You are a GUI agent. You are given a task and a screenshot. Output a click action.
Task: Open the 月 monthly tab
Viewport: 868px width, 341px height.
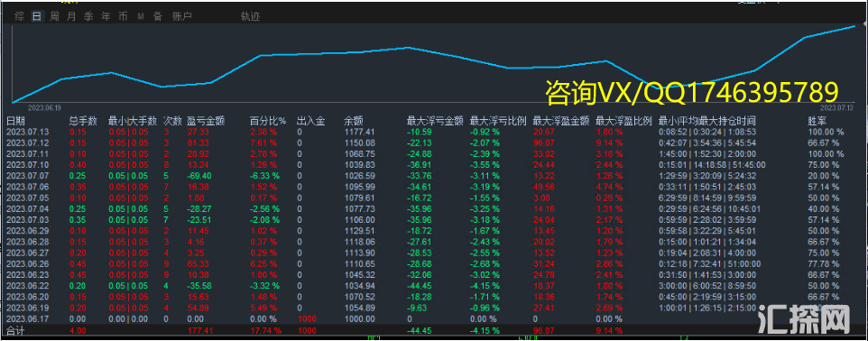pos(71,16)
